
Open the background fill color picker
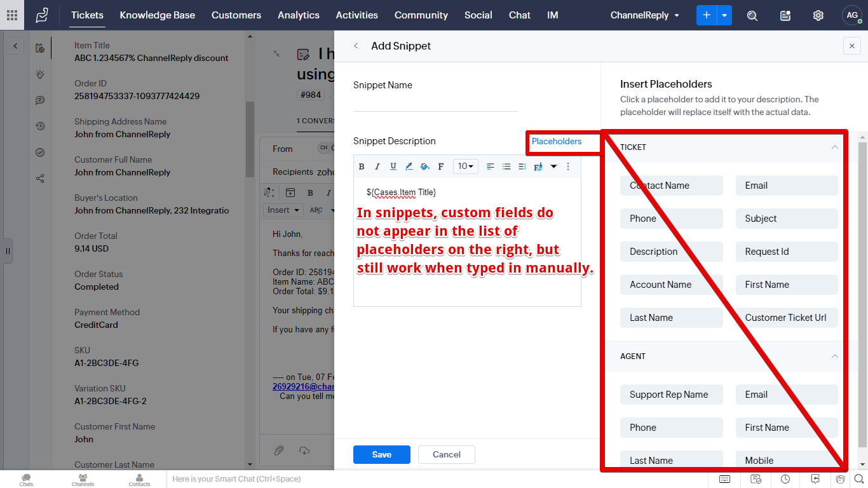click(x=425, y=166)
